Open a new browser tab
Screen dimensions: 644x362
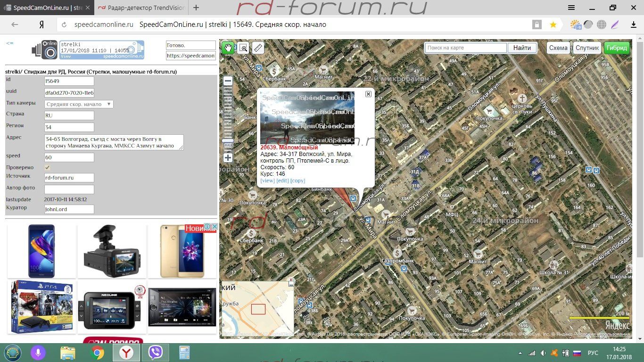pos(196,8)
